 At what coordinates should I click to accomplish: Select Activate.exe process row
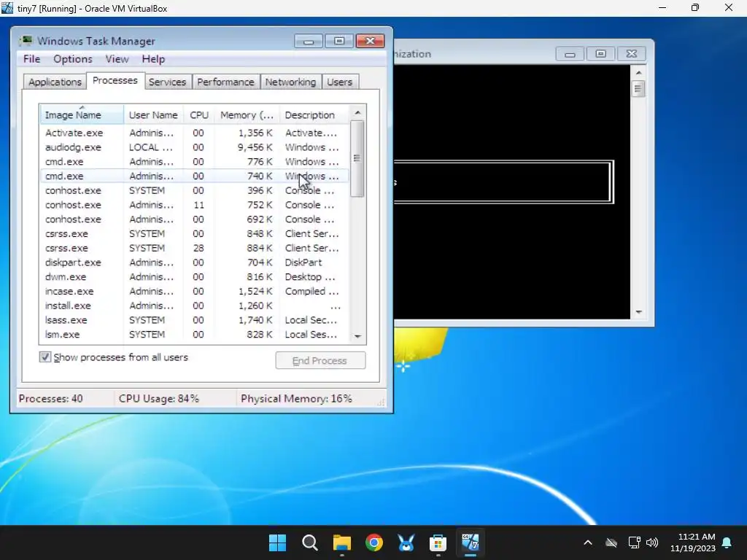tap(194, 133)
